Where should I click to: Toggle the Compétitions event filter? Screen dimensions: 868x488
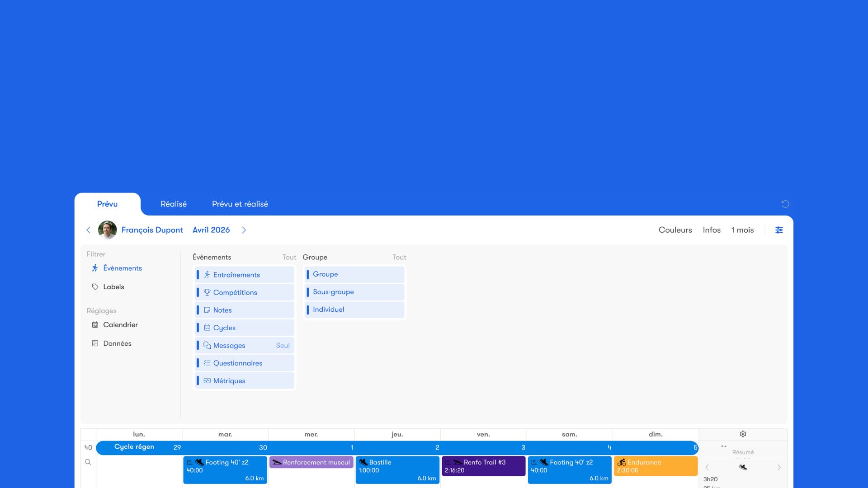click(x=245, y=292)
